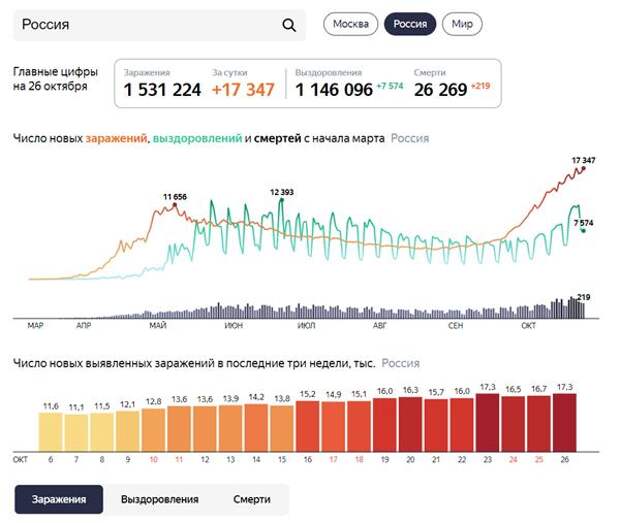
Task: Click the МАЙ axis label
Action: pyautogui.click(x=158, y=325)
